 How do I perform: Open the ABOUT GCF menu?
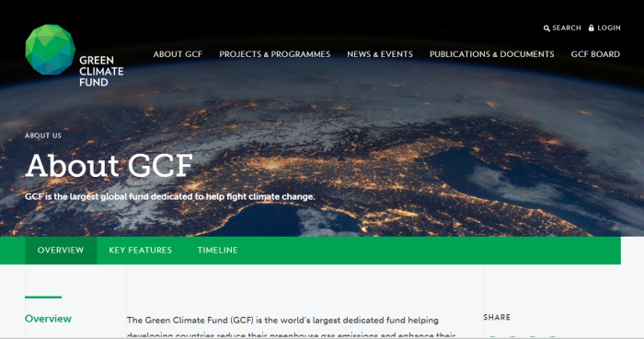[178, 54]
